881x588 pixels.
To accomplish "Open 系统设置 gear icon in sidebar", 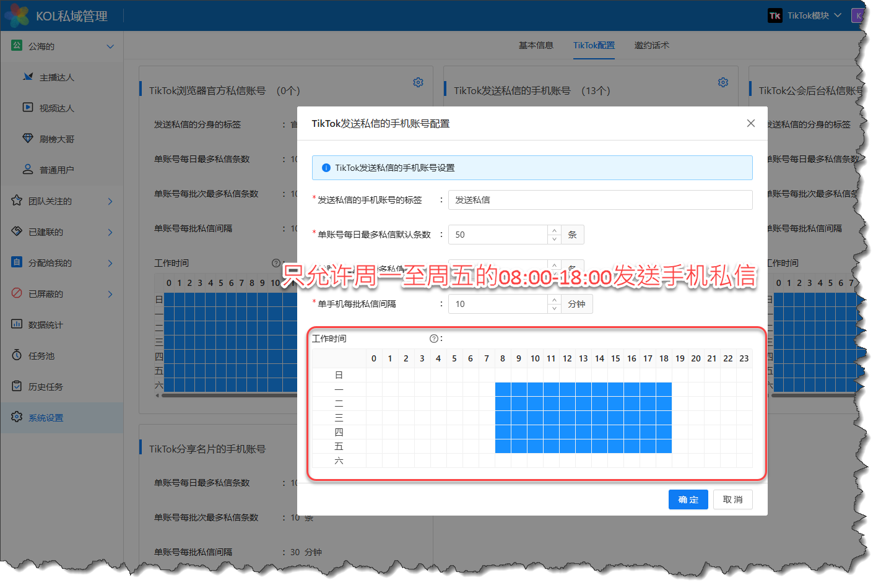I will (x=17, y=417).
